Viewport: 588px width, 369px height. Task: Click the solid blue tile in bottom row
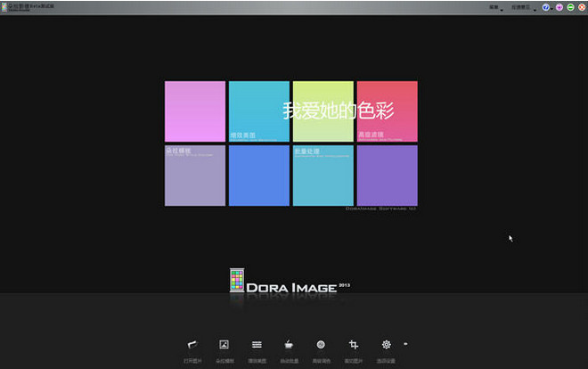coord(258,176)
